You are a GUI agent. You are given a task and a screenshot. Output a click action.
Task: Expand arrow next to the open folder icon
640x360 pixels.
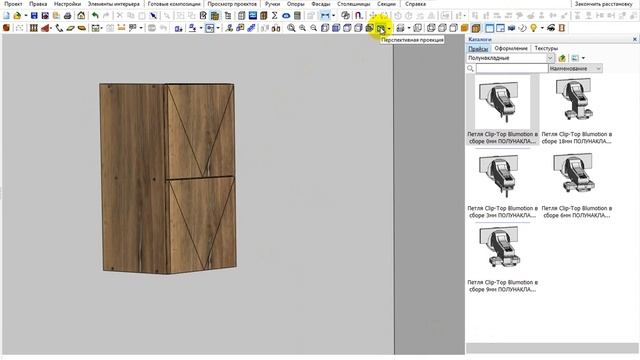pos(26,16)
